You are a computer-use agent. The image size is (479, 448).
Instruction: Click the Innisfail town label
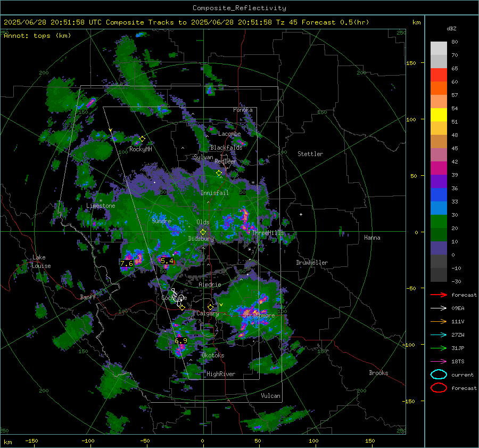tap(214, 193)
